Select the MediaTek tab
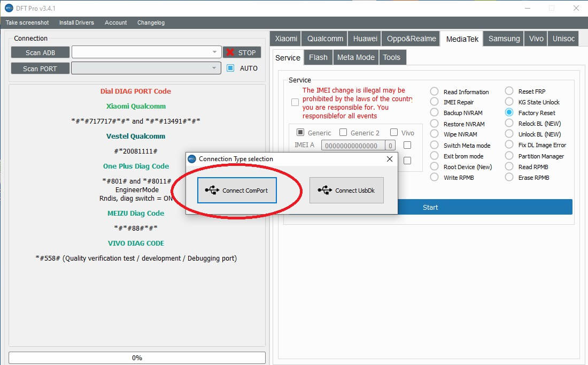 pyautogui.click(x=462, y=39)
